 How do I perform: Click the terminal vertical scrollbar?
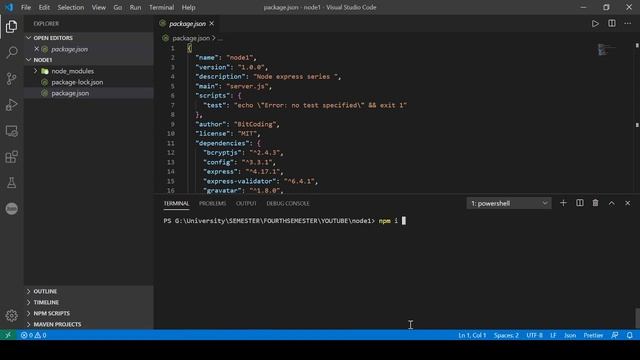pos(637,318)
